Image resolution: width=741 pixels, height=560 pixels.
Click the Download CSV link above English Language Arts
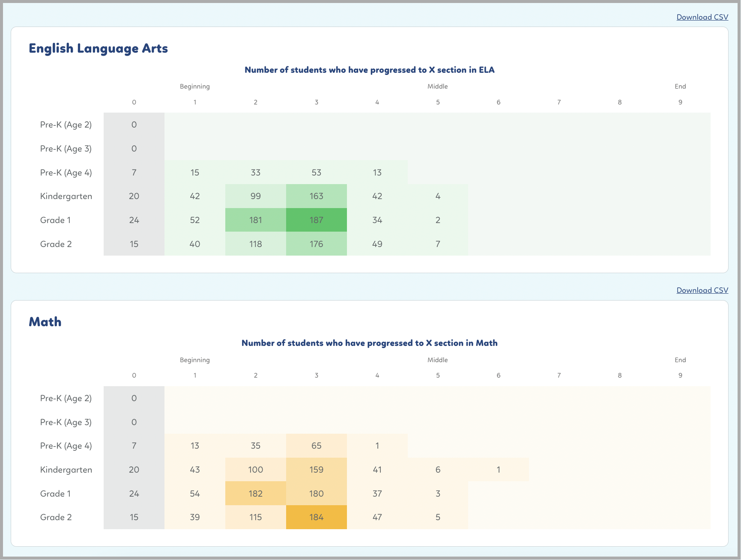[x=702, y=17]
